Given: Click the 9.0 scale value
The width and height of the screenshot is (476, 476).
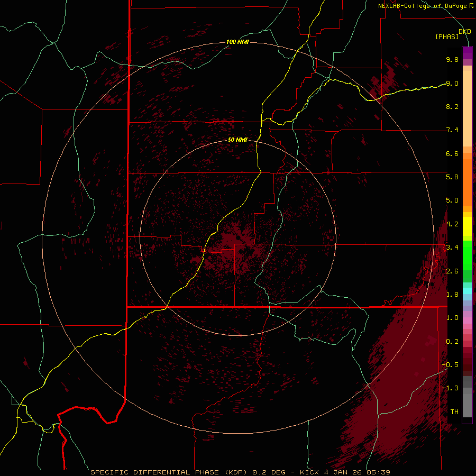Looking at the screenshot, I should tap(452, 83).
